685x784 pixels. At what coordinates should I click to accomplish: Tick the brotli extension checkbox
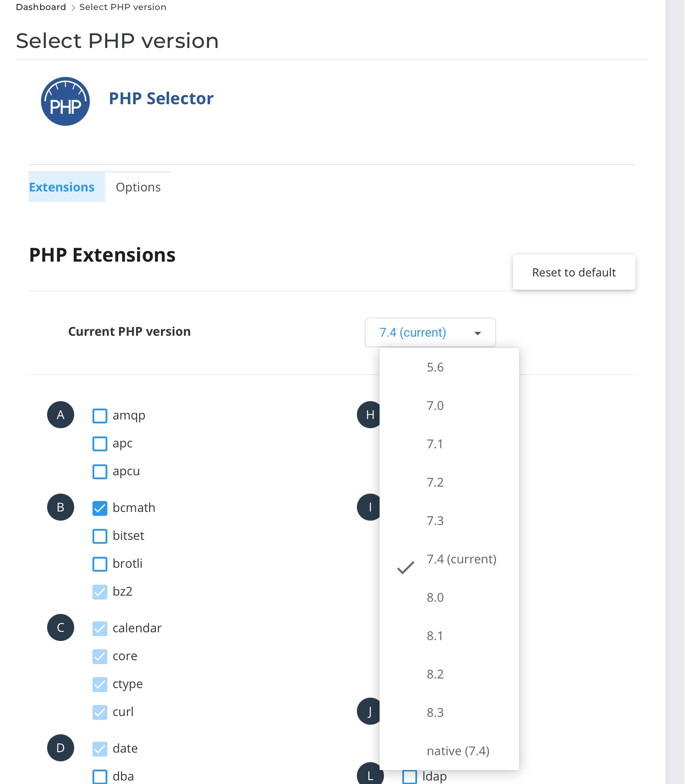coord(100,564)
